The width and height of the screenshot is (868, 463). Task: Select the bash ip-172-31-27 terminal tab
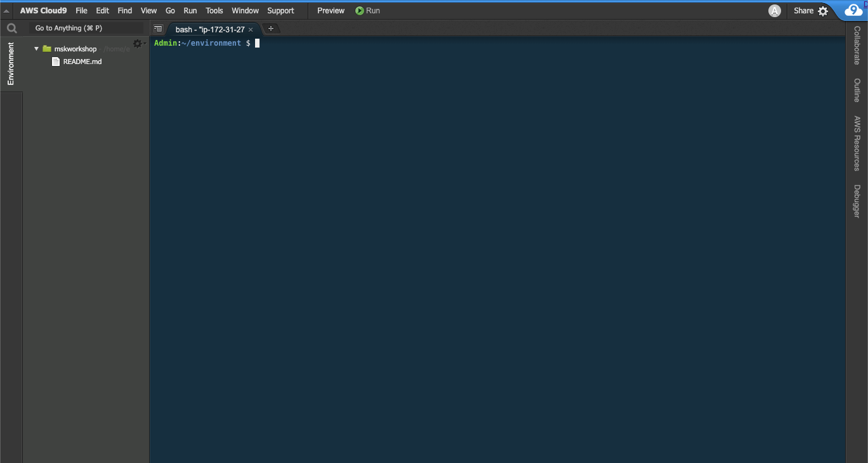pyautogui.click(x=209, y=29)
